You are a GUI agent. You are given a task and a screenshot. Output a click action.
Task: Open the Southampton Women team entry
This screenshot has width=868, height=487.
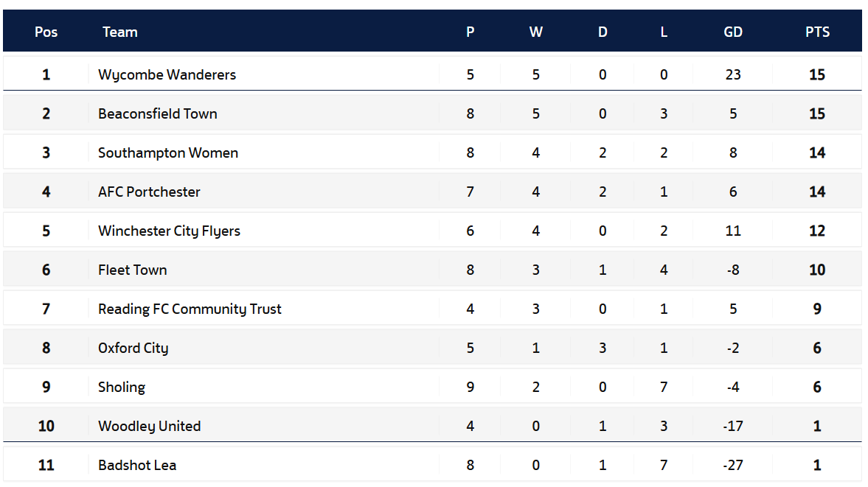(x=167, y=153)
